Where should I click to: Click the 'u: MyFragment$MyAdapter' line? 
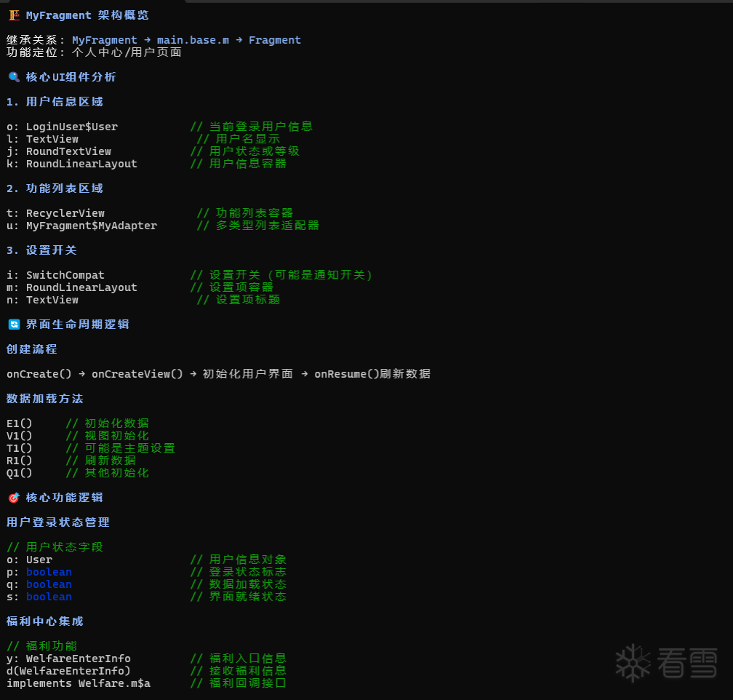pos(81,226)
